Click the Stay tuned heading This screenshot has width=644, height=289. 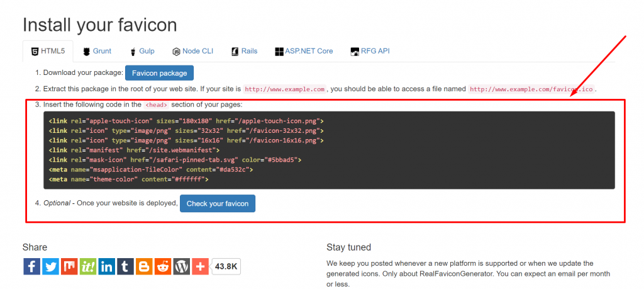348,247
